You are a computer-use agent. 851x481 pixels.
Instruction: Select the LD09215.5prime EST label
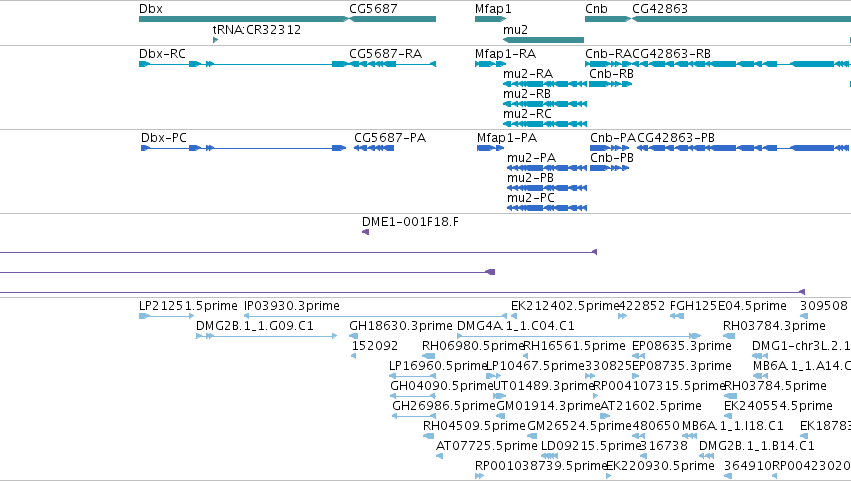[x=592, y=447]
